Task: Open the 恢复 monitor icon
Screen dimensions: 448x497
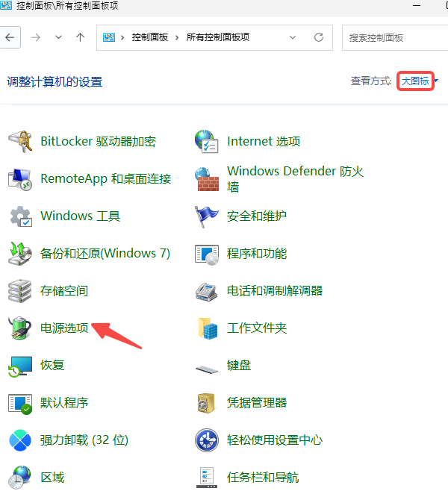Action: point(20,366)
